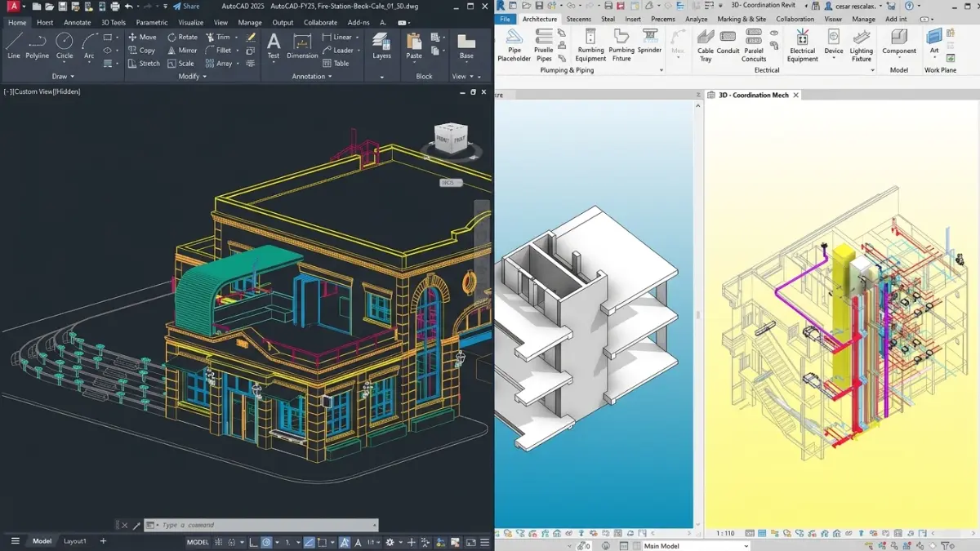Open the Annotate ribbon tab
This screenshot has width=980, height=551.
tap(78, 23)
